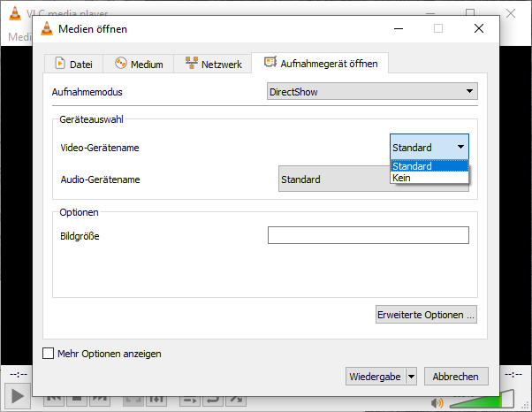532x412 pixels.
Task: Close the Medien öffnen dialog
Action: coord(478,29)
